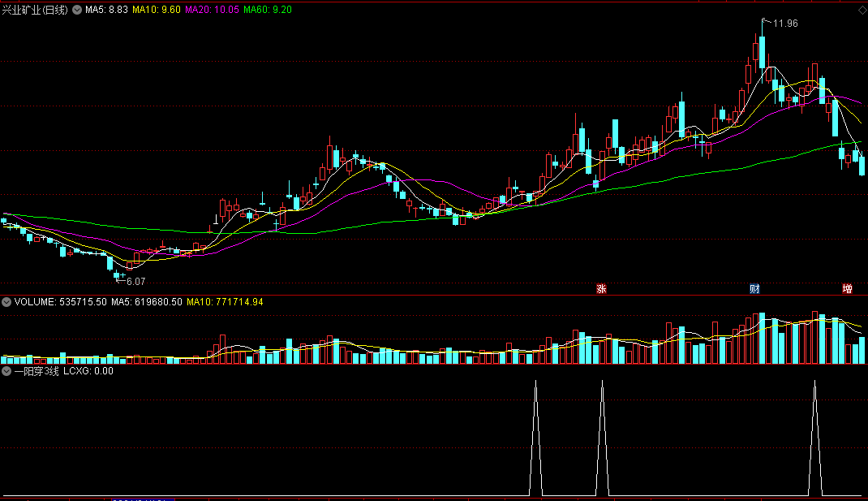Image resolution: width=868 pixels, height=501 pixels.
Task: Click the red 增 event marker
Action: (x=847, y=289)
